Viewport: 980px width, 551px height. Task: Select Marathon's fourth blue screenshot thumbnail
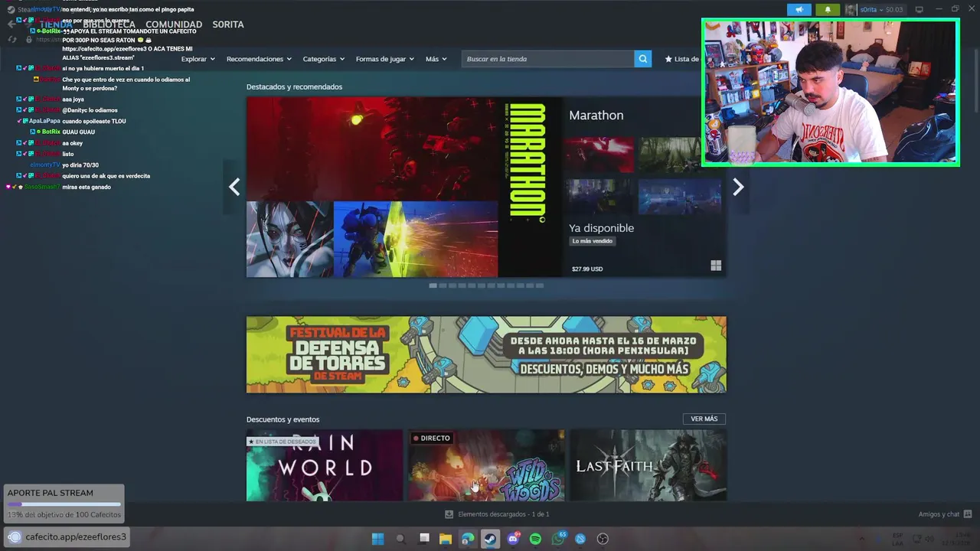pos(680,197)
